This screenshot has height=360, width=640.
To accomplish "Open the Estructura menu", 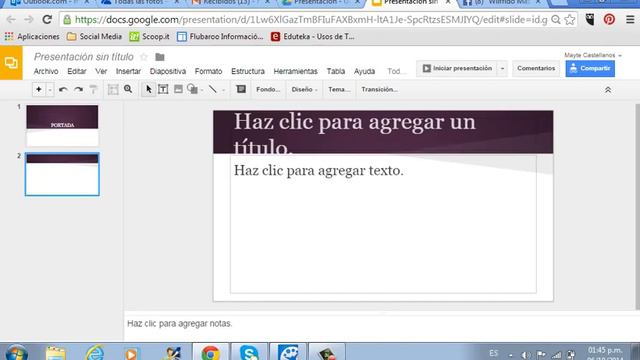I will point(248,71).
